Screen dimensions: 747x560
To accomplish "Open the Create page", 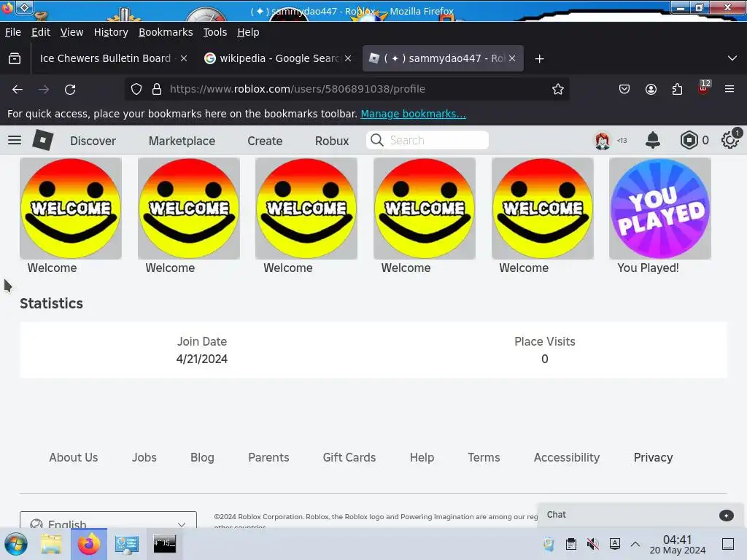I will (x=265, y=141).
